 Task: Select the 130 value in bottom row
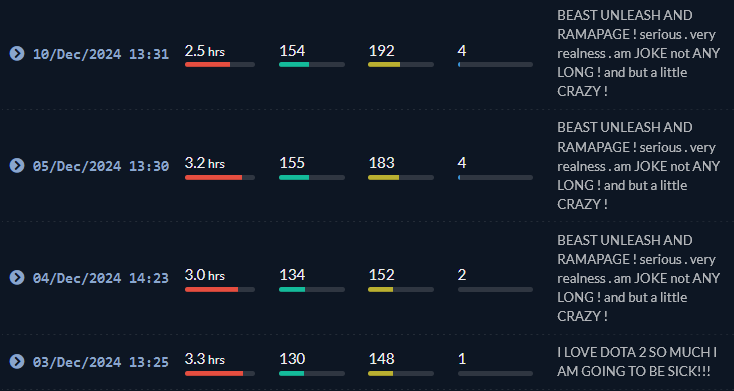292,359
